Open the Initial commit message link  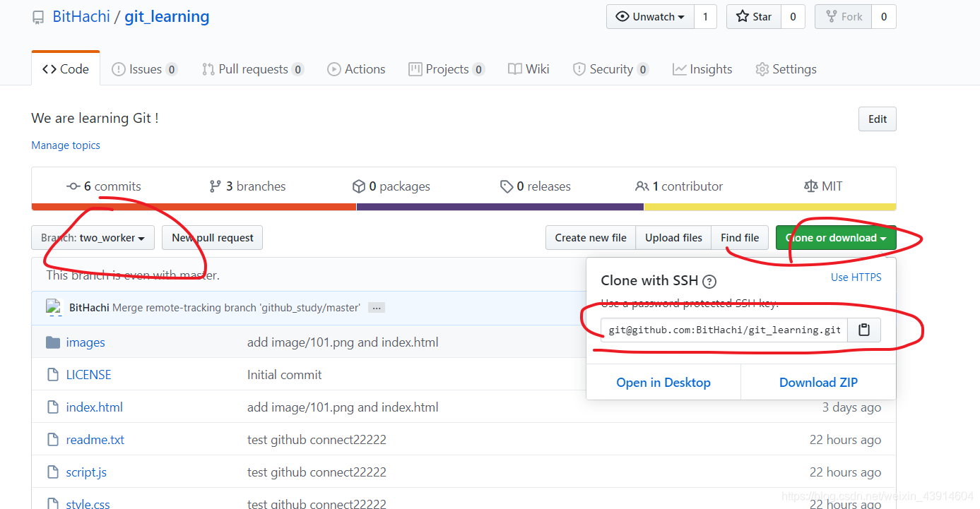click(x=284, y=375)
